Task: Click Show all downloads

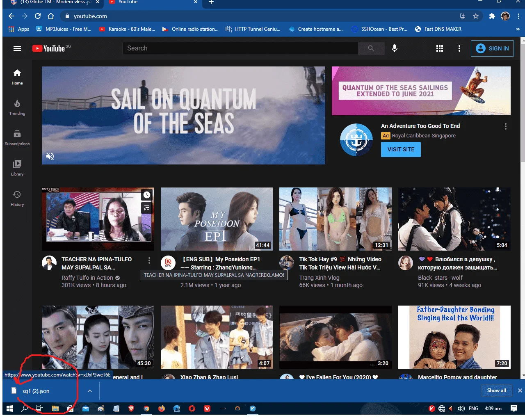Action: [x=496, y=390]
